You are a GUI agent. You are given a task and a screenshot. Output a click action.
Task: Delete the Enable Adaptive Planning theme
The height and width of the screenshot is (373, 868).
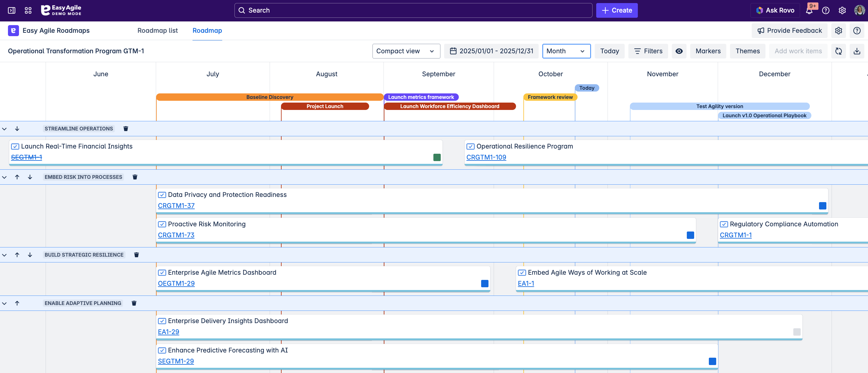point(134,303)
